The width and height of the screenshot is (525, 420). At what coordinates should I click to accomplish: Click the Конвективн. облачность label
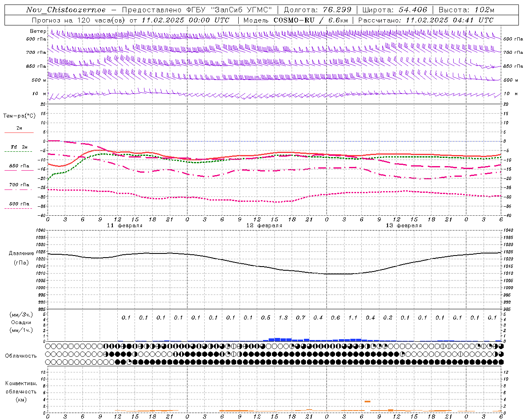point(21,387)
